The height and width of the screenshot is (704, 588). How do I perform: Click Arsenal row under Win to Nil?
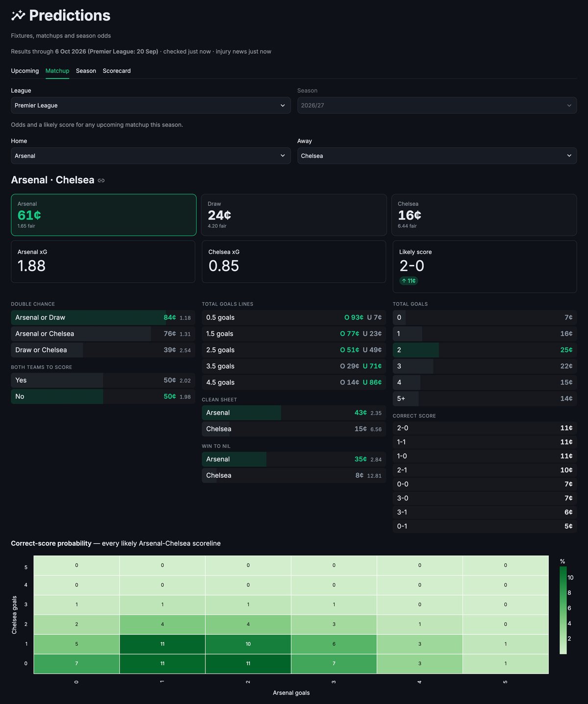click(294, 459)
